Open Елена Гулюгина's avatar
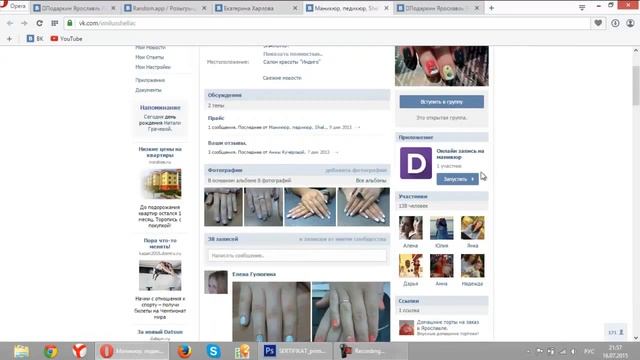Image resolution: width=640 pixels, height=360 pixels. click(216, 282)
